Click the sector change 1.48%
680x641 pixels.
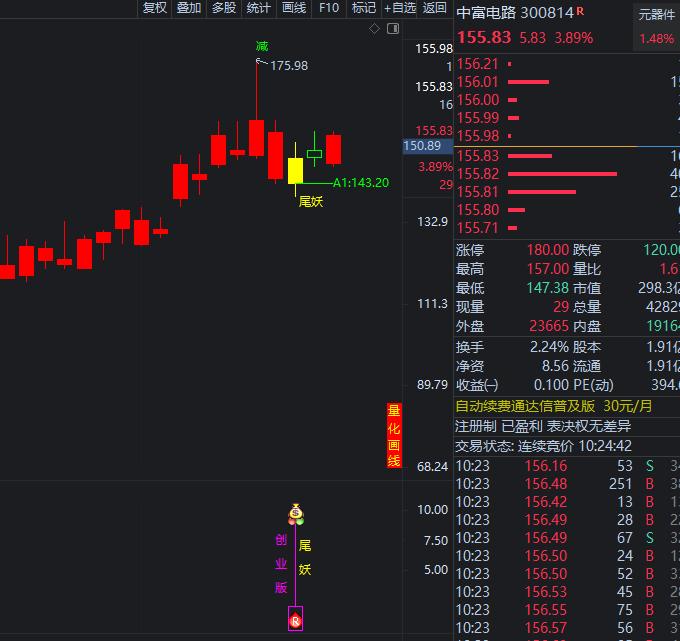coord(657,39)
